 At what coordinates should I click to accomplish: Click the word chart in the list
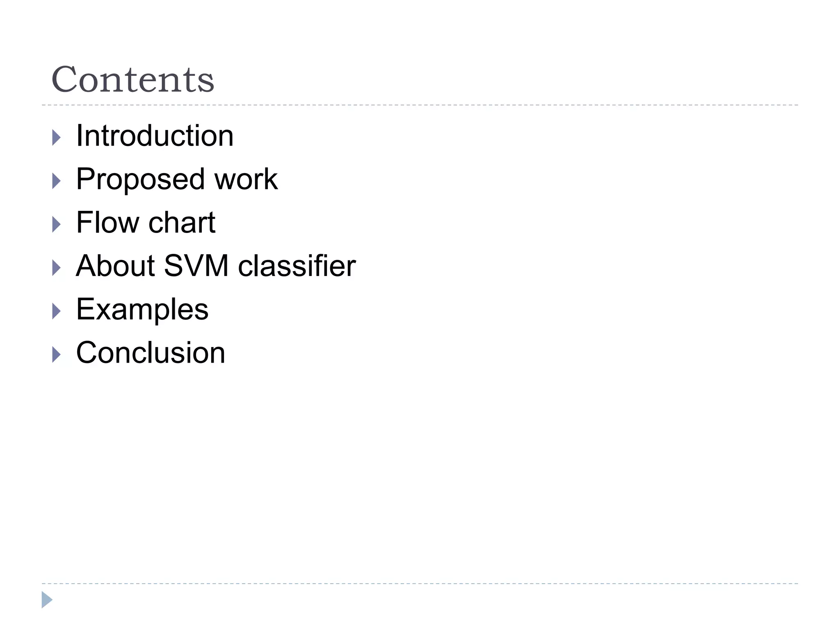point(182,223)
